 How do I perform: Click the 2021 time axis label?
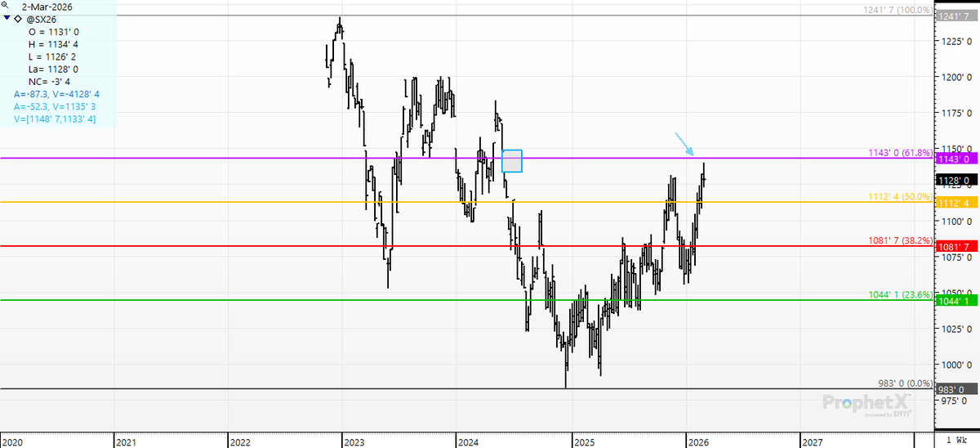pos(127,442)
